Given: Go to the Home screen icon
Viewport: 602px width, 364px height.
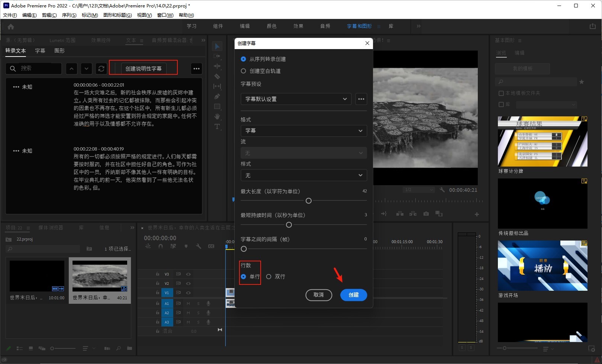Looking at the screenshot, I should pos(11,26).
